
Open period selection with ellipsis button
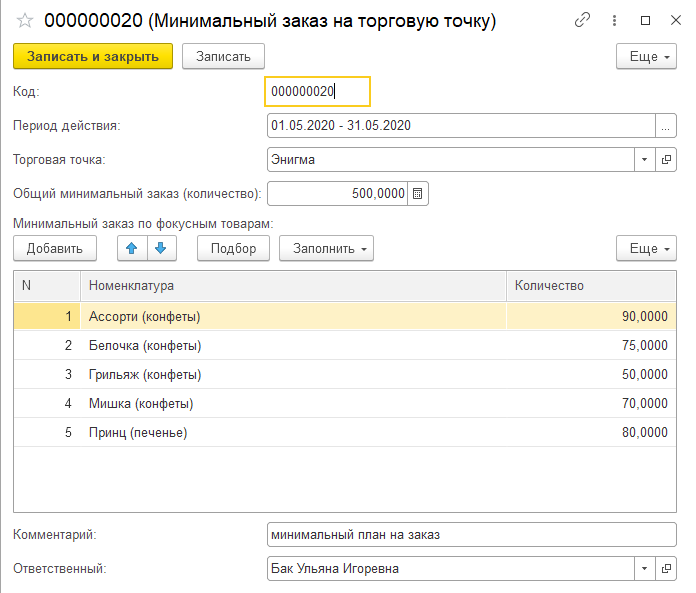665,126
